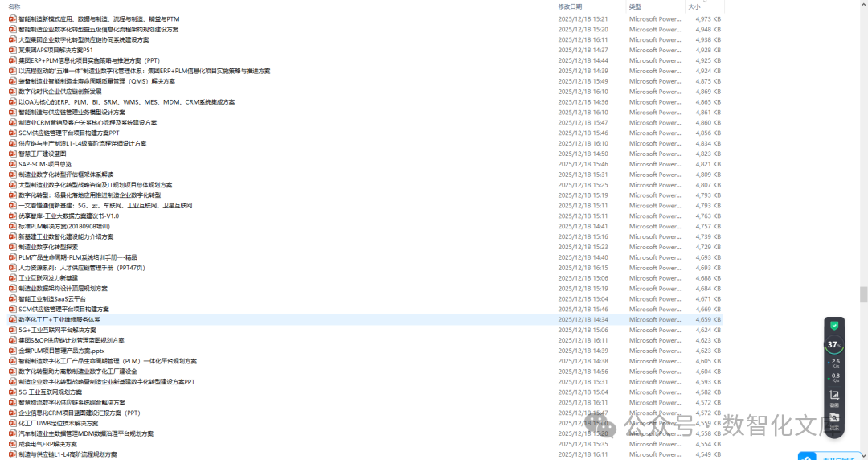Click PowerPoint icon of SAP-SCM-项目总览
The height and width of the screenshot is (460, 868).
[x=13, y=164]
